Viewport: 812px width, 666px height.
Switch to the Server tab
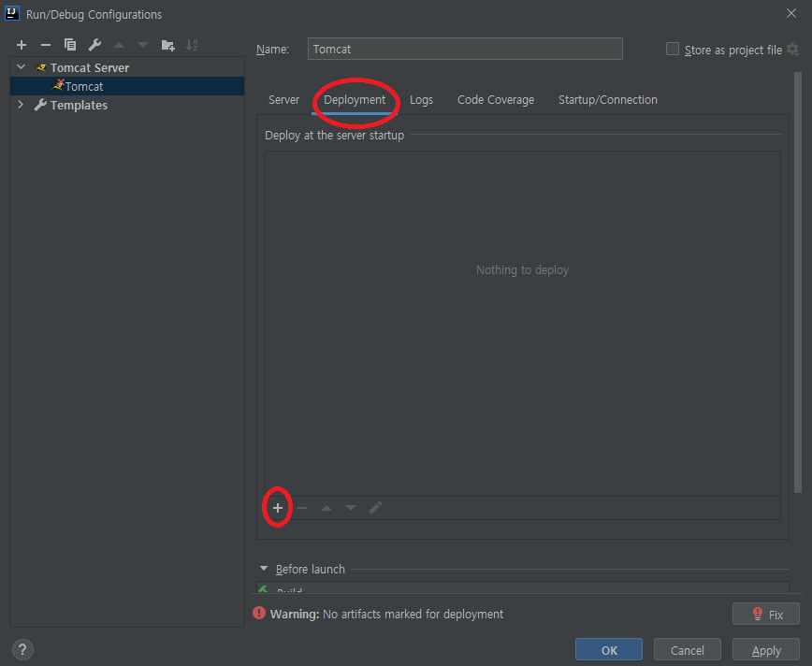(x=283, y=99)
